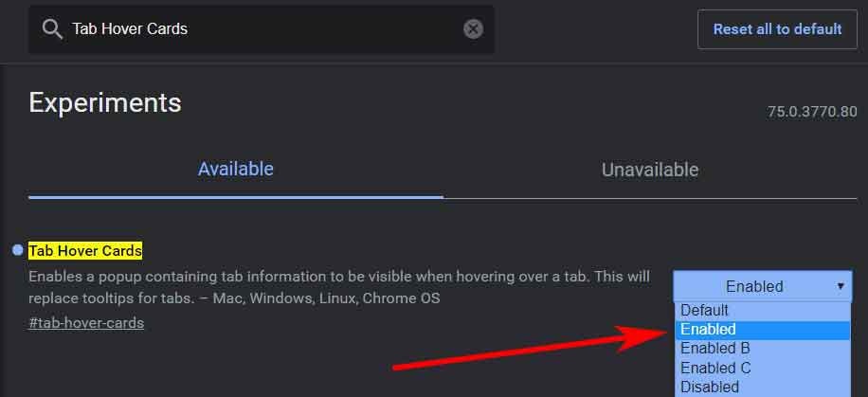The height and width of the screenshot is (397, 868).
Task: Choose the highlighted Enabled option in the list
Action: tap(708, 330)
